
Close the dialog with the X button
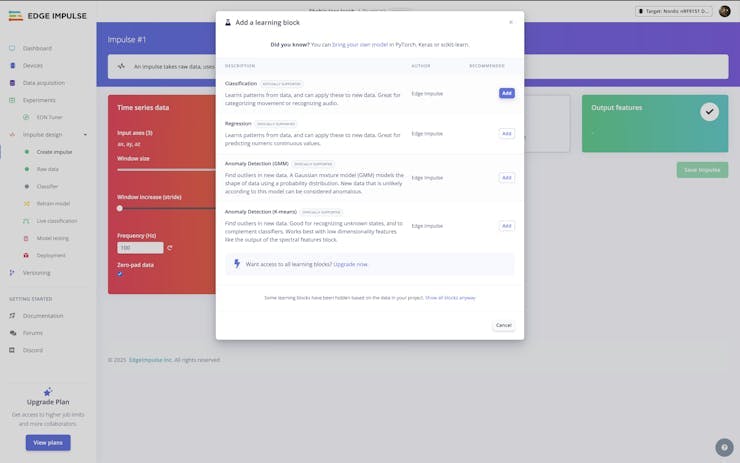511,22
